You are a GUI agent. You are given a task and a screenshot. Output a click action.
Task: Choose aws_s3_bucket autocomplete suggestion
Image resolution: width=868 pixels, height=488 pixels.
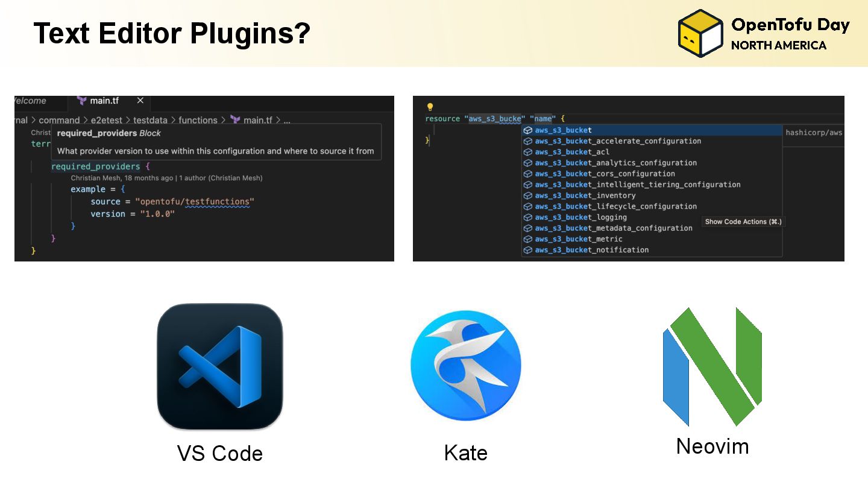pyautogui.click(x=652, y=130)
